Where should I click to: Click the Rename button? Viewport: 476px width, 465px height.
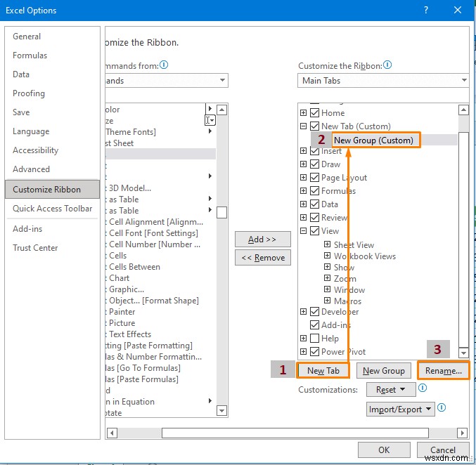[443, 370]
